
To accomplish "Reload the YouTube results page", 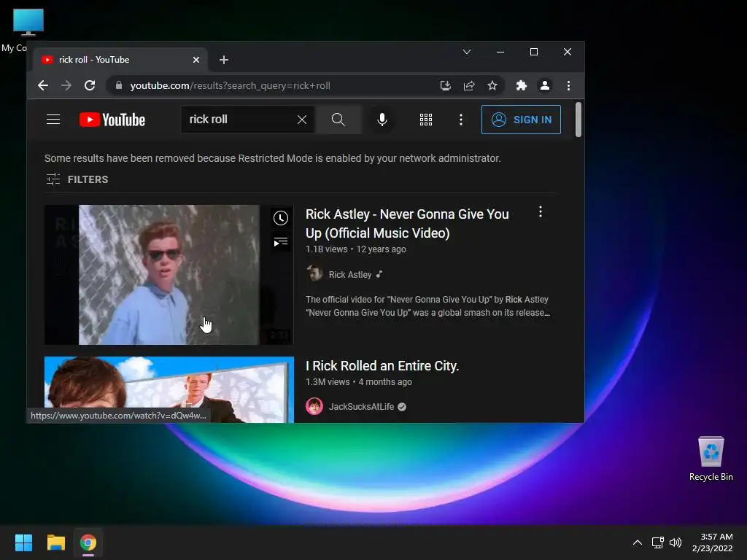I will click(90, 86).
